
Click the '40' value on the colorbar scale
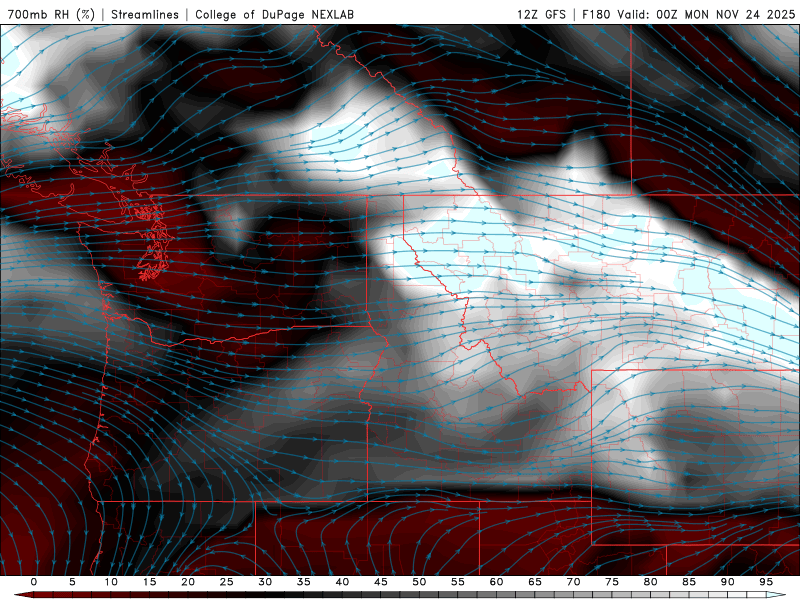point(342,582)
